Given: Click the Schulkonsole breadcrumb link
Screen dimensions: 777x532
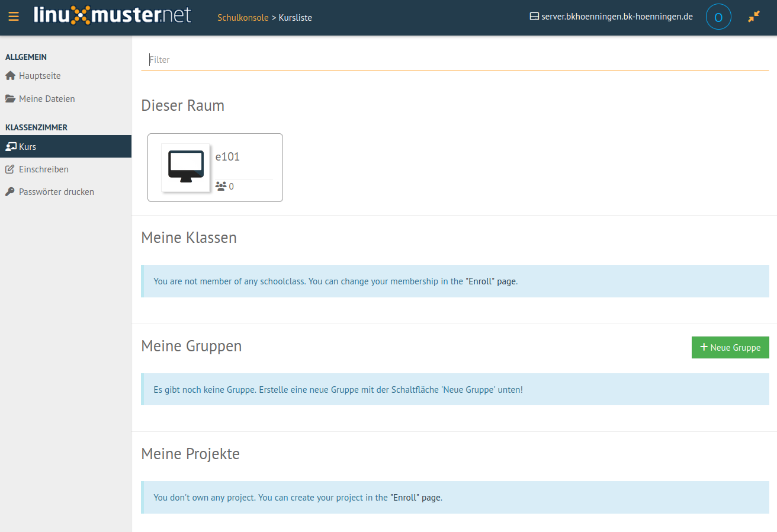Looking at the screenshot, I should click(243, 18).
